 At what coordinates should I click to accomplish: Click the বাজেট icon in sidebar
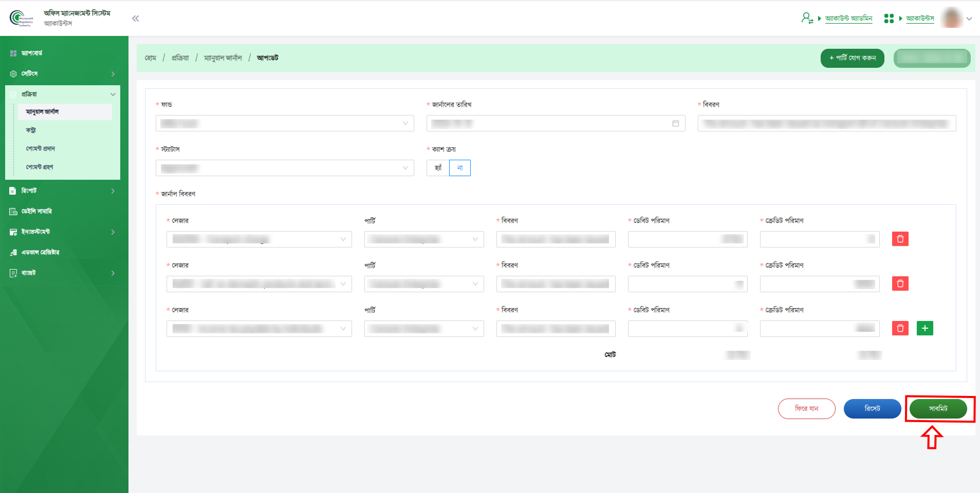pyautogui.click(x=13, y=273)
